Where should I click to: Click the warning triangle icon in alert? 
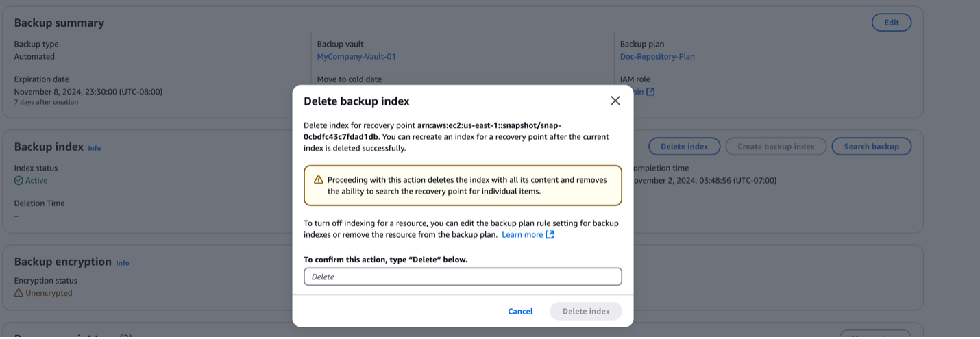(x=318, y=179)
